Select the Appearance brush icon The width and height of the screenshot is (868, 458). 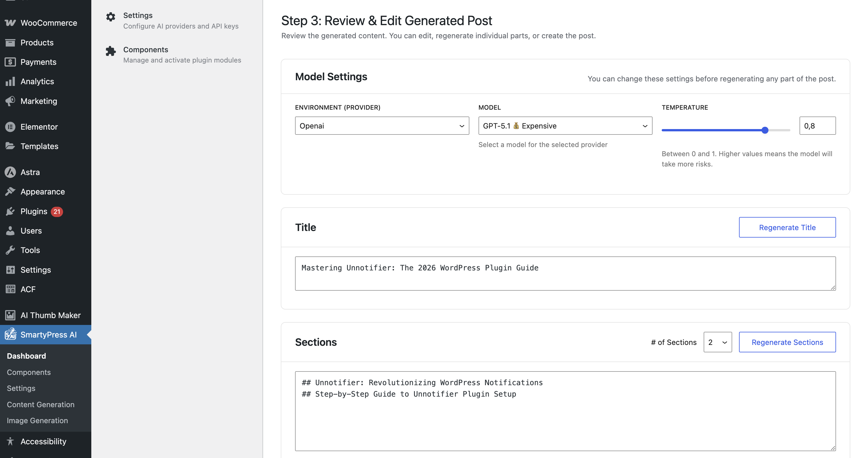pyautogui.click(x=10, y=191)
